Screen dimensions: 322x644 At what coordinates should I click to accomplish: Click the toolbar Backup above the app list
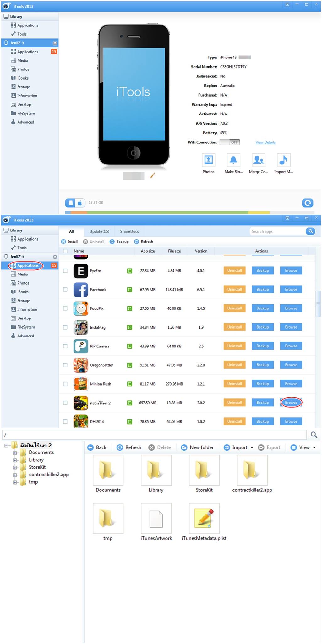coord(119,241)
